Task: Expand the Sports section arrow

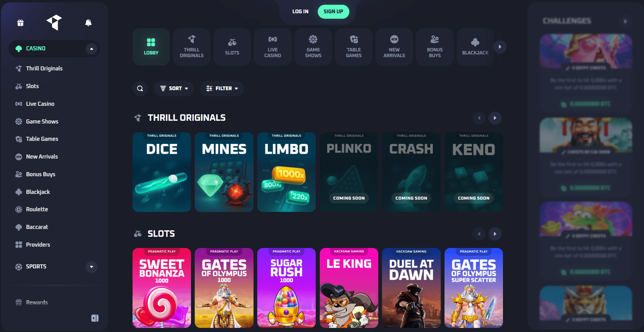Action: coord(91,267)
